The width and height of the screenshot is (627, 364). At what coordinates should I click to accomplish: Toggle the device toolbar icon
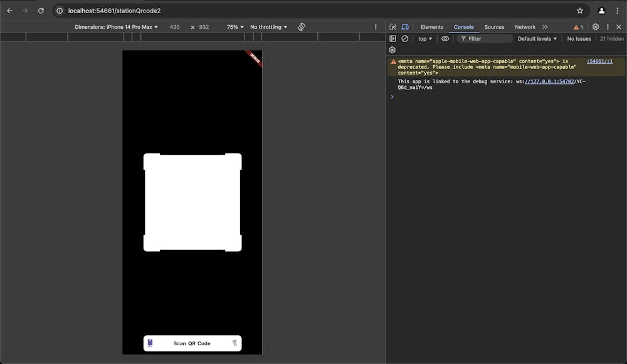point(405,27)
